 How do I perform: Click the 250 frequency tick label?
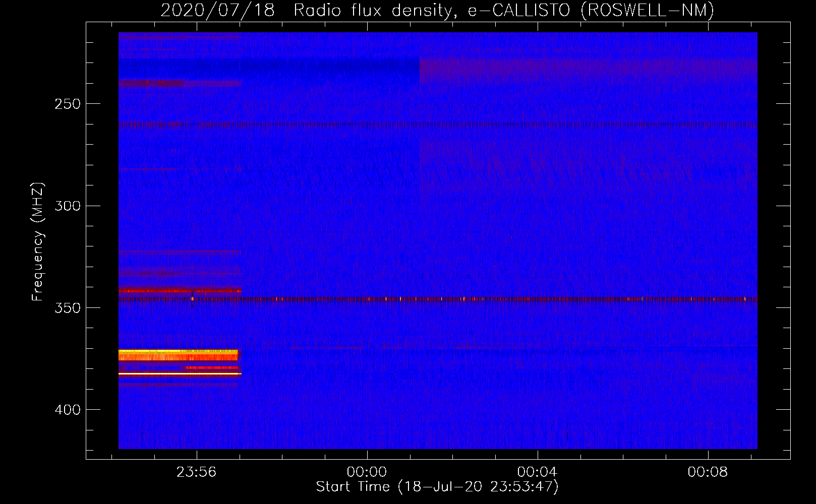[68, 104]
